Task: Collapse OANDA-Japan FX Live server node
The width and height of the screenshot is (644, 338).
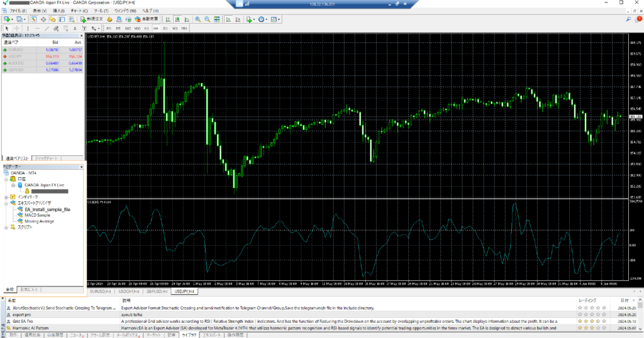Action: (13, 185)
